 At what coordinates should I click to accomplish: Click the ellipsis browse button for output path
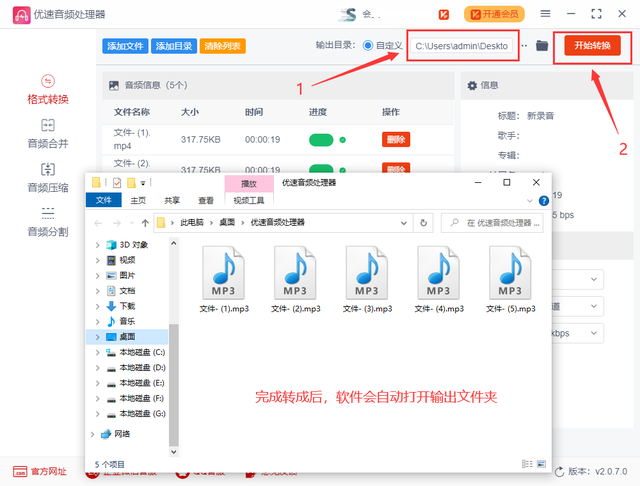coord(525,46)
